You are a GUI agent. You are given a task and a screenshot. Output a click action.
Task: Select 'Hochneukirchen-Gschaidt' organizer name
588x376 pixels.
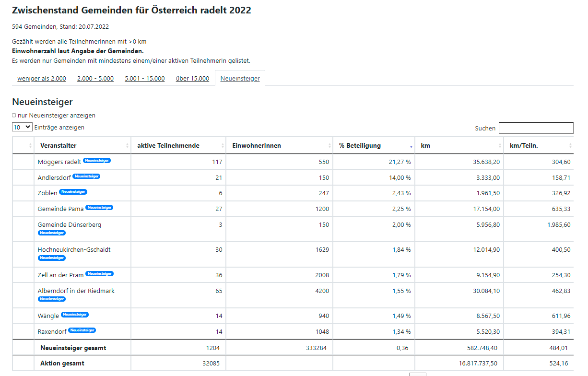click(74, 250)
